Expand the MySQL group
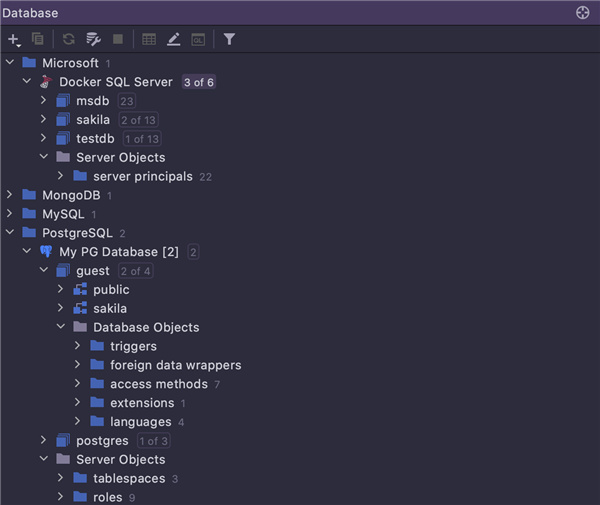The image size is (600, 505). click(x=10, y=213)
